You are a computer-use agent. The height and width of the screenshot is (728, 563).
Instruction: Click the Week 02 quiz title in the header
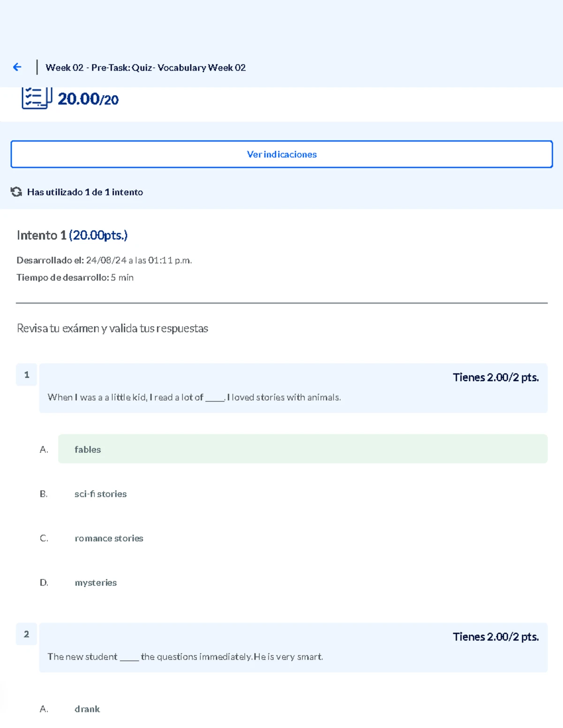point(145,67)
